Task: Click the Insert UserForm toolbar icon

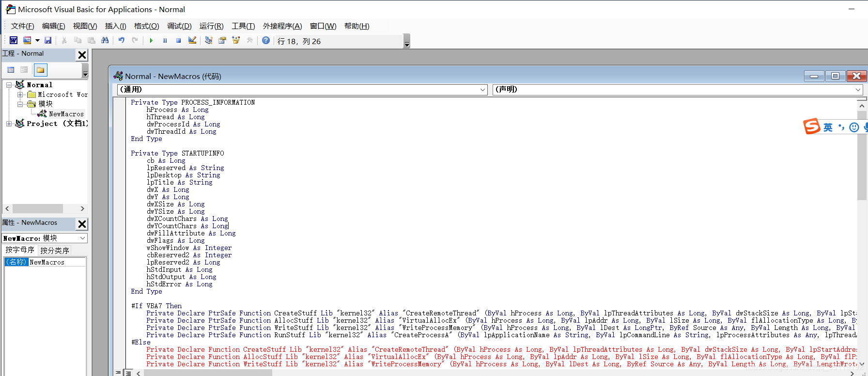Action: (27, 41)
